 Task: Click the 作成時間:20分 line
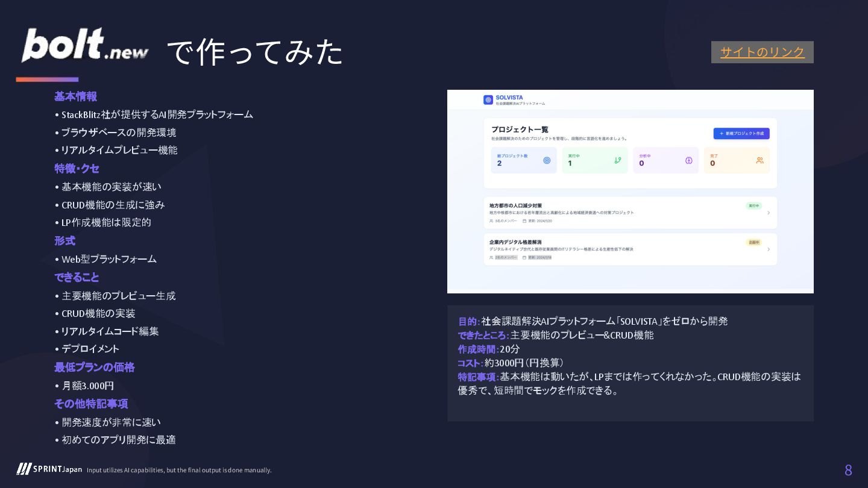[x=489, y=349]
